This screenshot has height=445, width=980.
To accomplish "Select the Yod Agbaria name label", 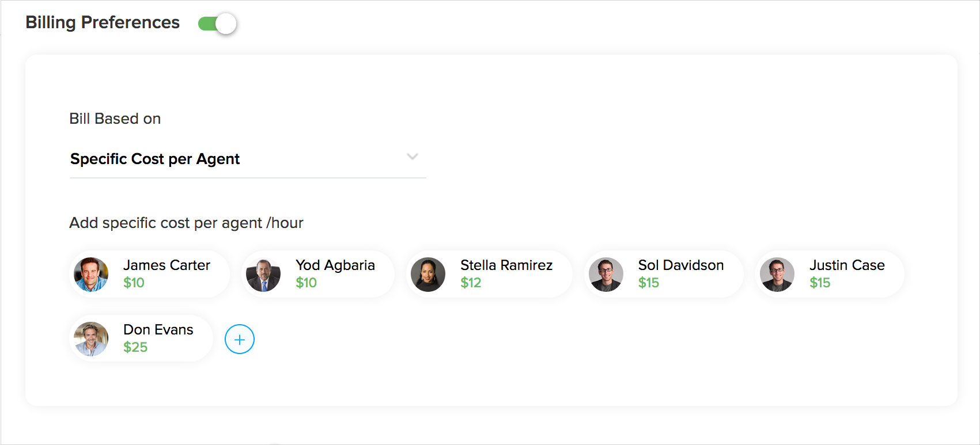I will 335,265.
